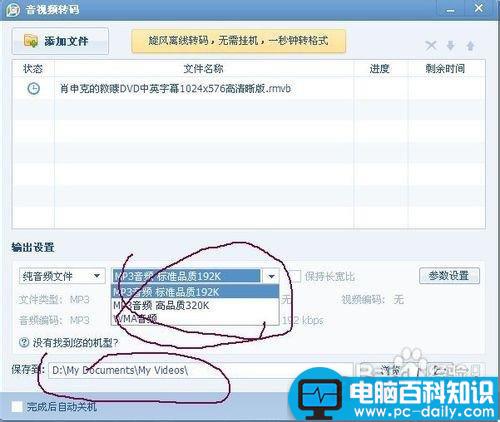Click the yellow 旋风离线转码 banner
This screenshot has height=422, width=500.
click(238, 41)
